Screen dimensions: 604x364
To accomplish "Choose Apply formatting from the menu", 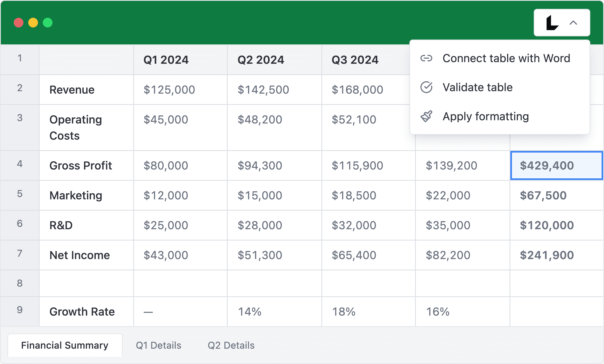I will (486, 116).
